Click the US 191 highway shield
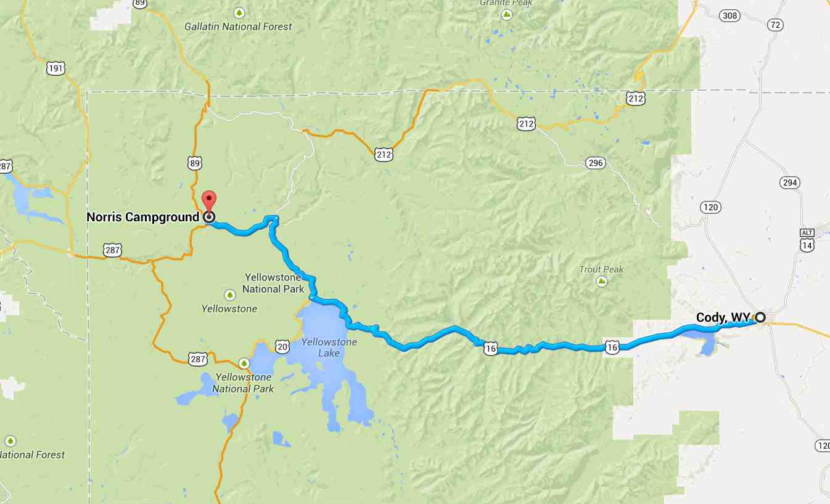 (x=55, y=69)
